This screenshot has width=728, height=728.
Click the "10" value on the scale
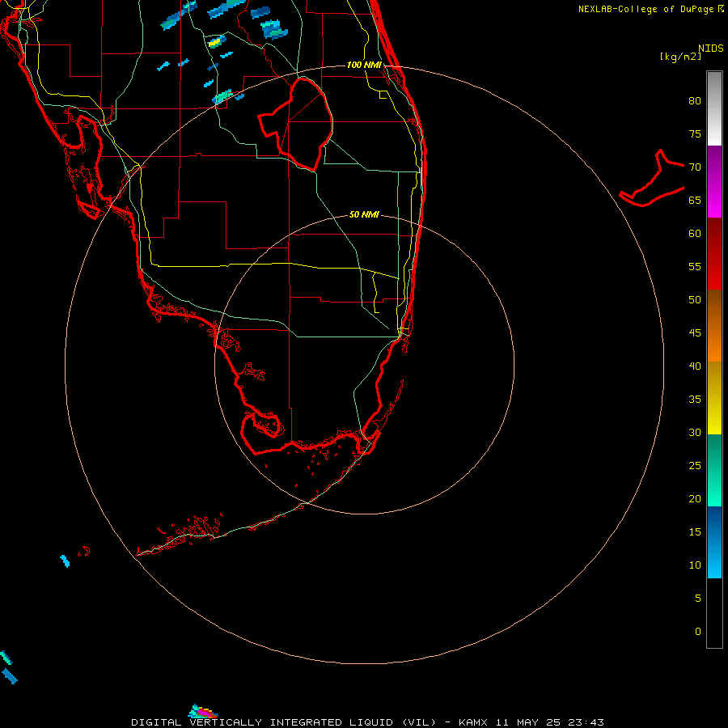pyautogui.click(x=695, y=565)
